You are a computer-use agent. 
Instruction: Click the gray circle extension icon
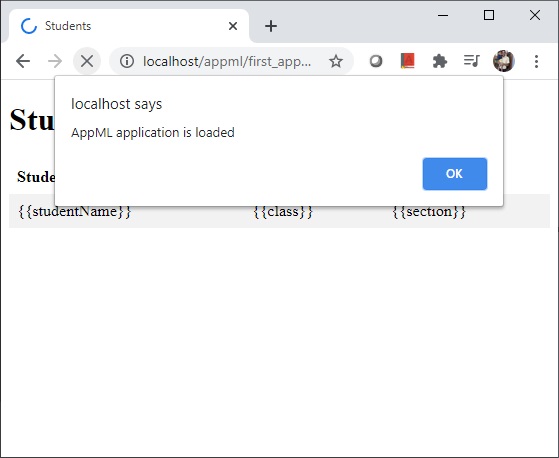tap(376, 61)
